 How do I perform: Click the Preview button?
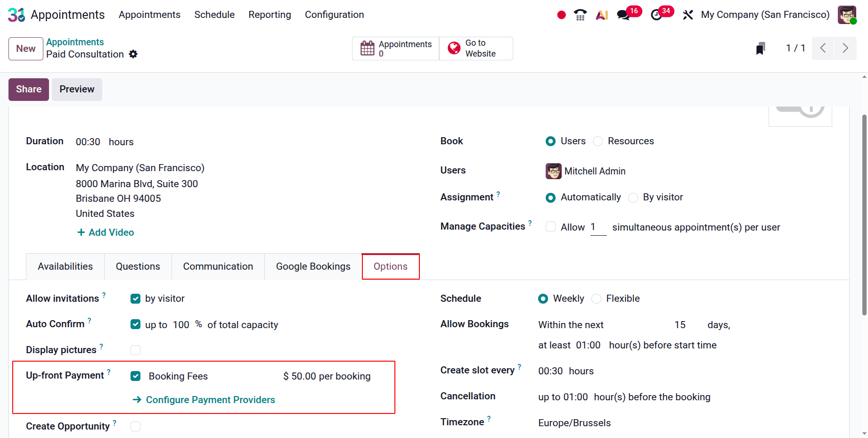click(x=77, y=90)
